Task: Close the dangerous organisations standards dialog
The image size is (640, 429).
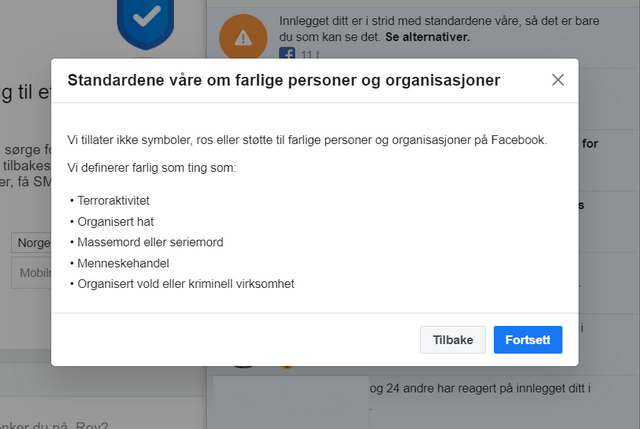Action: pyautogui.click(x=558, y=80)
